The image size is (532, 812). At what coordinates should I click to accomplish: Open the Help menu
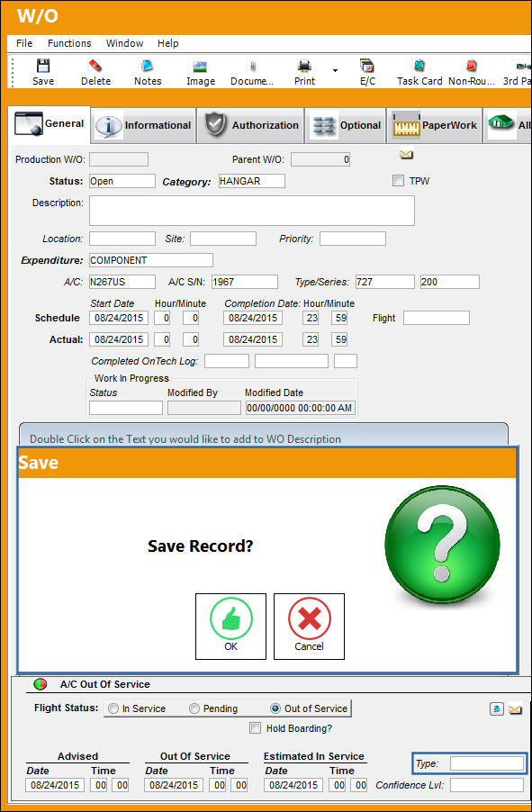(x=167, y=43)
